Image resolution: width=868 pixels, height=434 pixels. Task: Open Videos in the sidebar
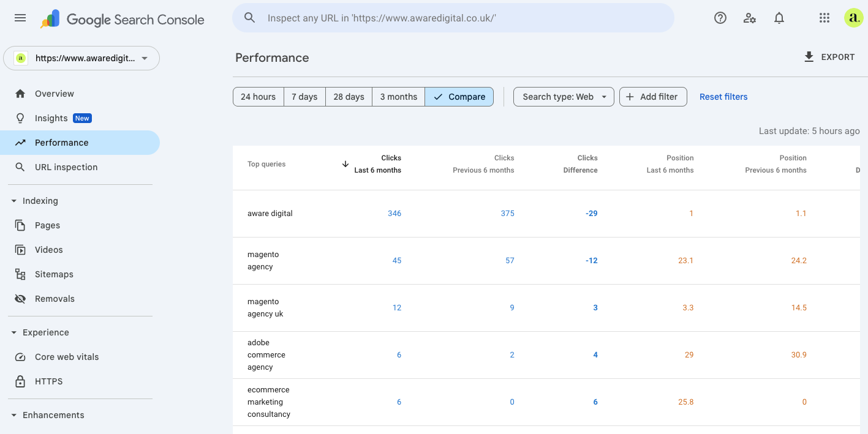[80, 250]
